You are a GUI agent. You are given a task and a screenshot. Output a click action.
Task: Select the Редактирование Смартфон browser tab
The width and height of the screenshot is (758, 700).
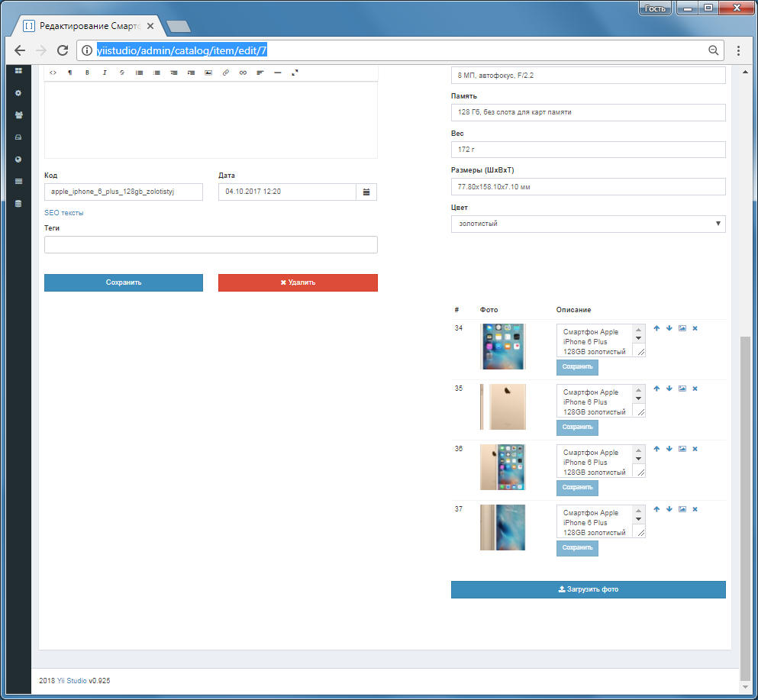tap(89, 26)
